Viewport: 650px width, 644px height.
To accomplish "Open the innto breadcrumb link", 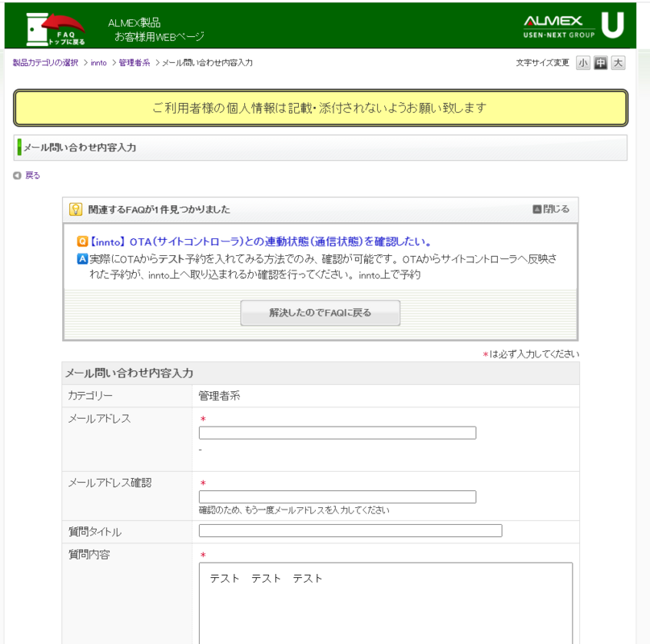I will (98, 63).
